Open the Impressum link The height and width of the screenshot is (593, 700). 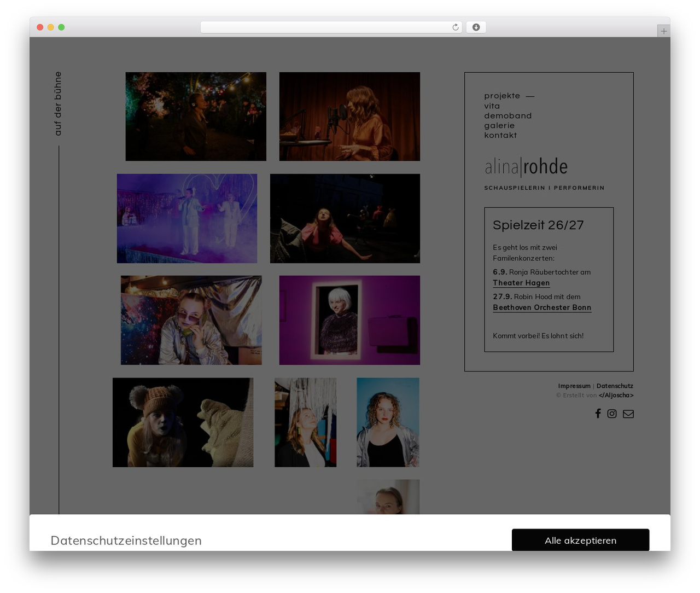click(574, 386)
